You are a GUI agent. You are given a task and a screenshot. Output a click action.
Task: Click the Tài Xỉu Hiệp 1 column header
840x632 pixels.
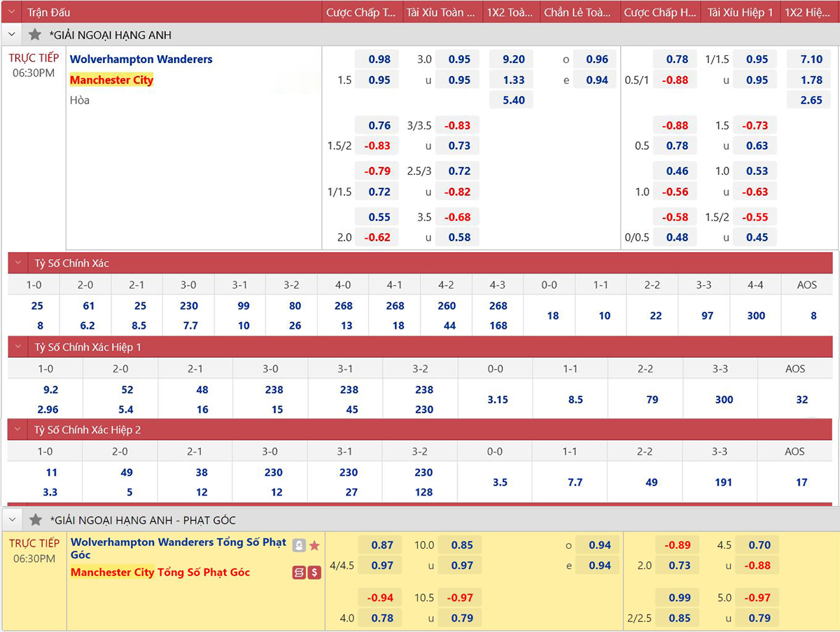[740, 12]
